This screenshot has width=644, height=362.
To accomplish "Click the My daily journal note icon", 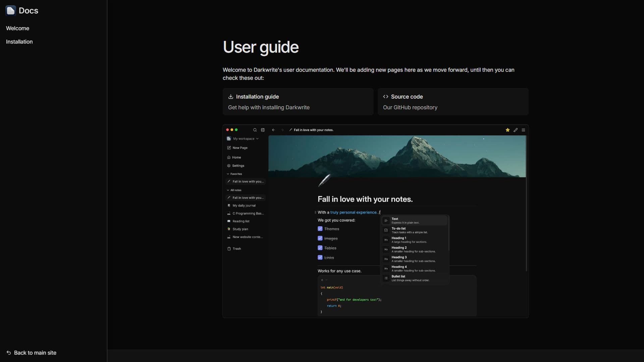I will 229,205.
